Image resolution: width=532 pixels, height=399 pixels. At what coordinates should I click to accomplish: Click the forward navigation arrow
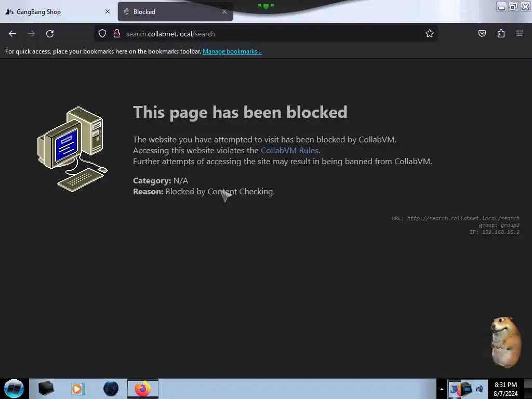tap(31, 34)
